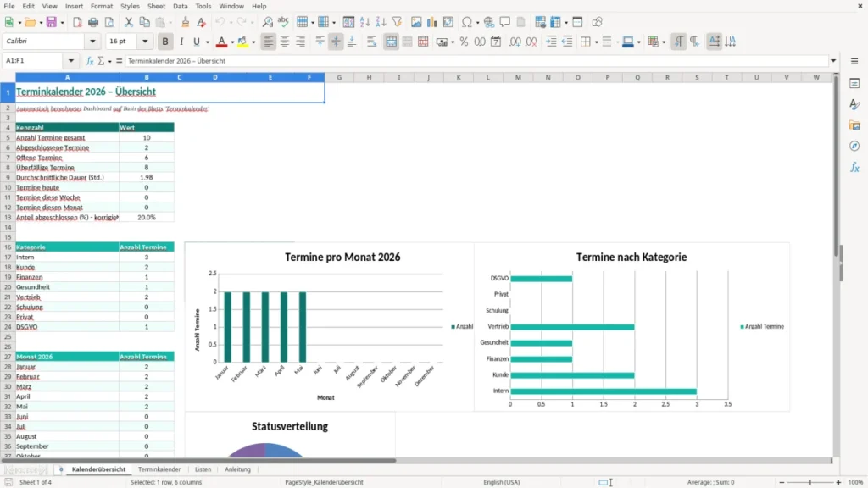
Task: Expand the Name Box dropdown
Action: (71, 61)
